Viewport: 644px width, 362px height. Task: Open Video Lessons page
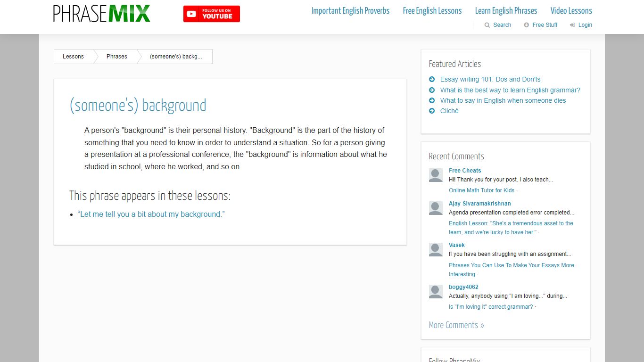[571, 11]
